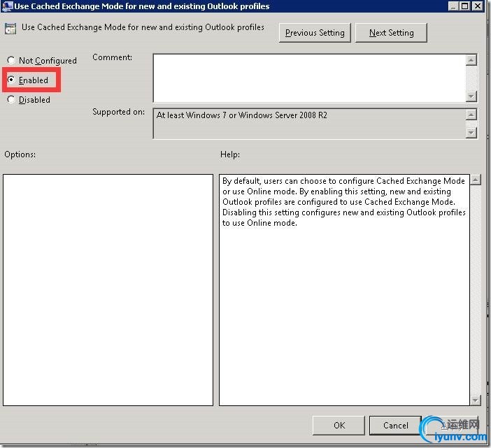The image size is (491, 448).
Task: Click the window icon in title bar
Action: [x=7, y=6]
